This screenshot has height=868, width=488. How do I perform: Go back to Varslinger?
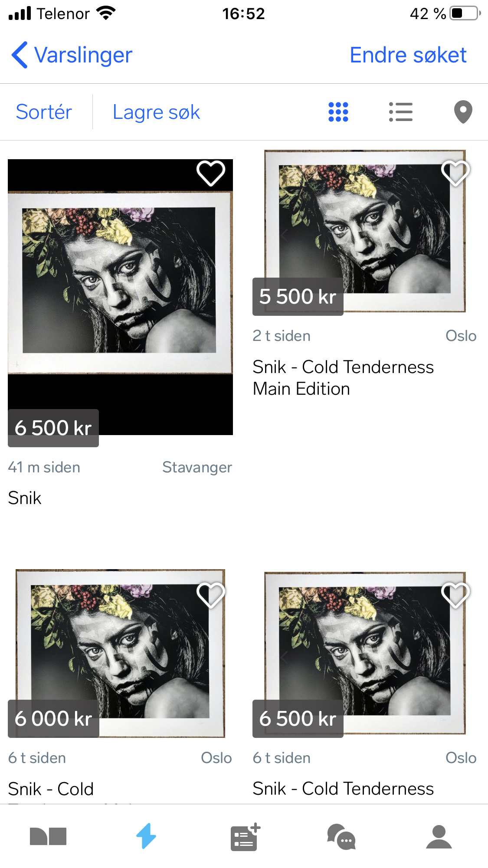tap(72, 55)
